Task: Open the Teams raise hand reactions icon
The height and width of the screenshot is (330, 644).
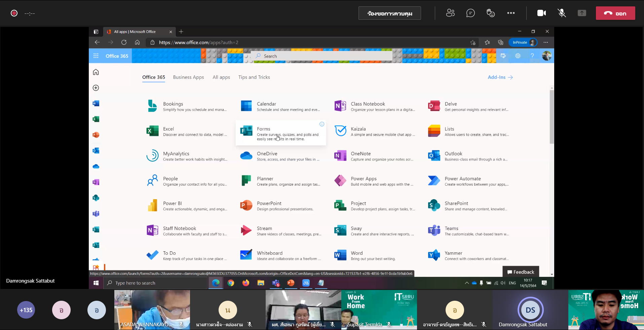Action: 491,13
